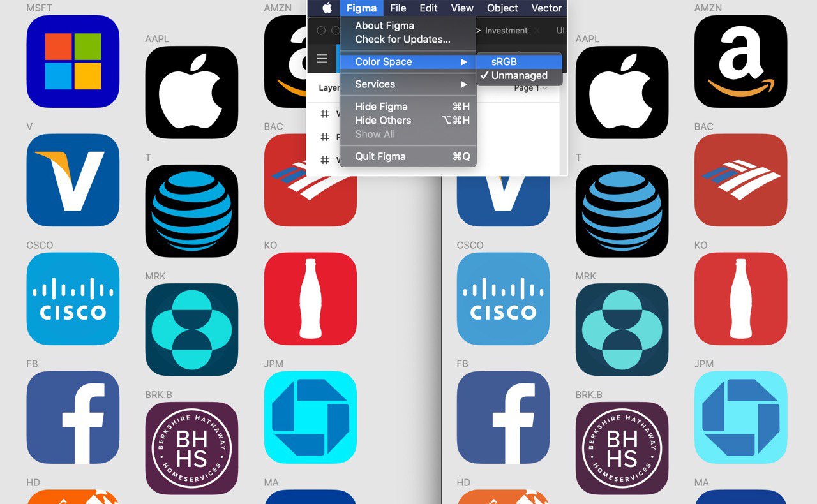Open the File menu
This screenshot has height=504, width=817.
398,8
